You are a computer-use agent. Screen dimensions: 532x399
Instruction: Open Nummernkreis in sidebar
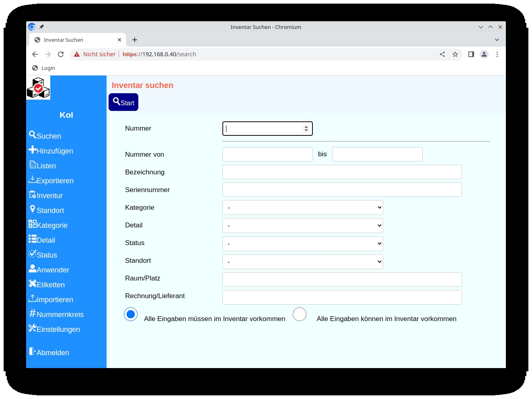(56, 314)
